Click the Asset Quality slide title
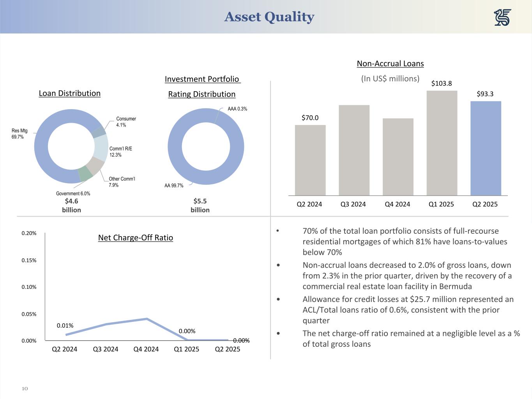 [269, 17]
